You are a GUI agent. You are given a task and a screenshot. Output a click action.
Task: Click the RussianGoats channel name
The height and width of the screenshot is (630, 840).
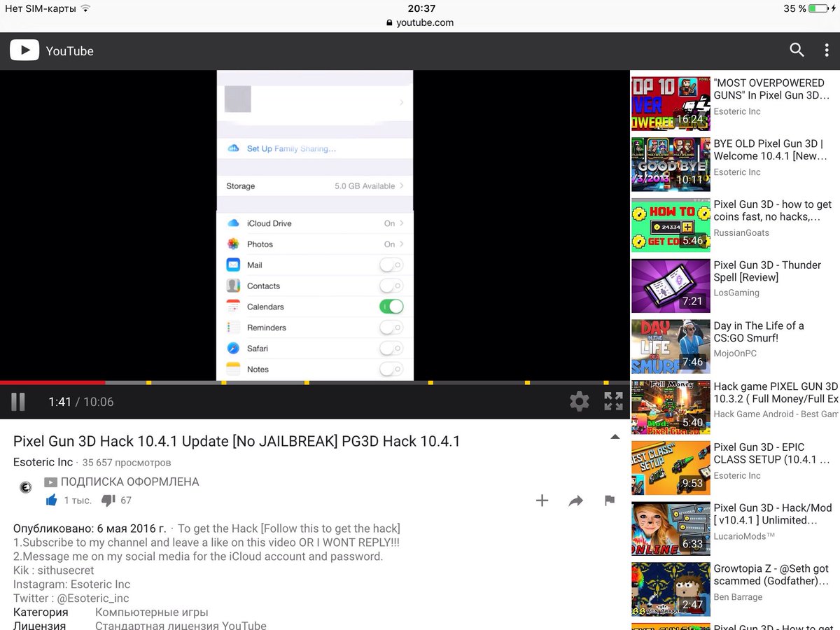click(x=741, y=232)
